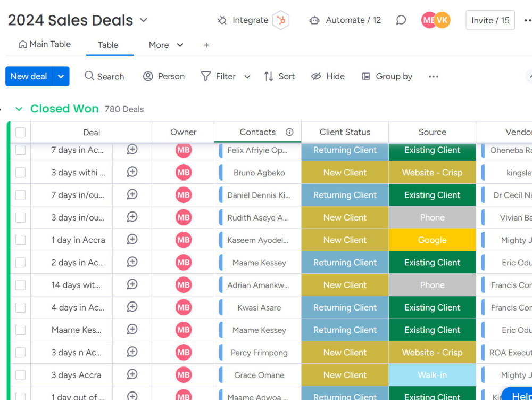Screen dimensions: 532x400
Task: Change Client Status for Bruno Agbeko row
Action: pos(345,173)
